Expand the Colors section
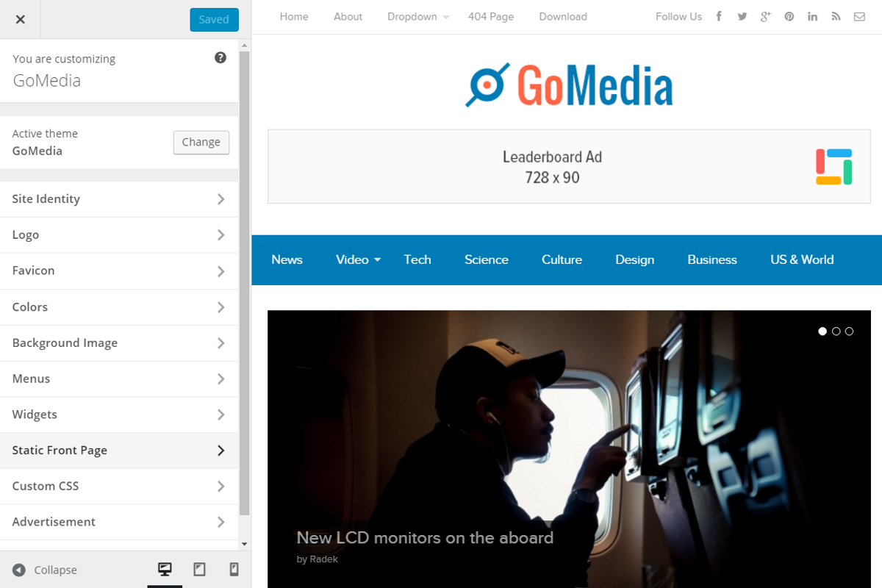Image resolution: width=882 pixels, height=588 pixels. tap(119, 307)
